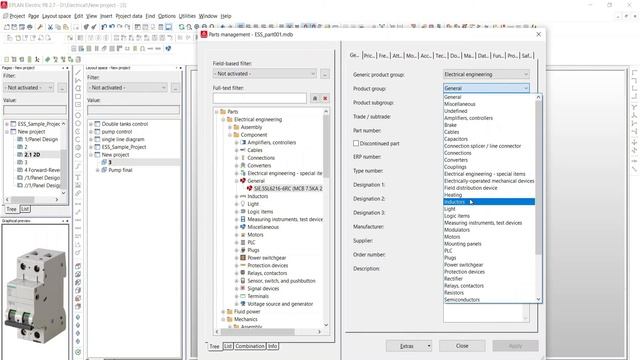Click the circuit breaker graphical preview image
The height and width of the screenshot is (360, 640).
coord(36,295)
